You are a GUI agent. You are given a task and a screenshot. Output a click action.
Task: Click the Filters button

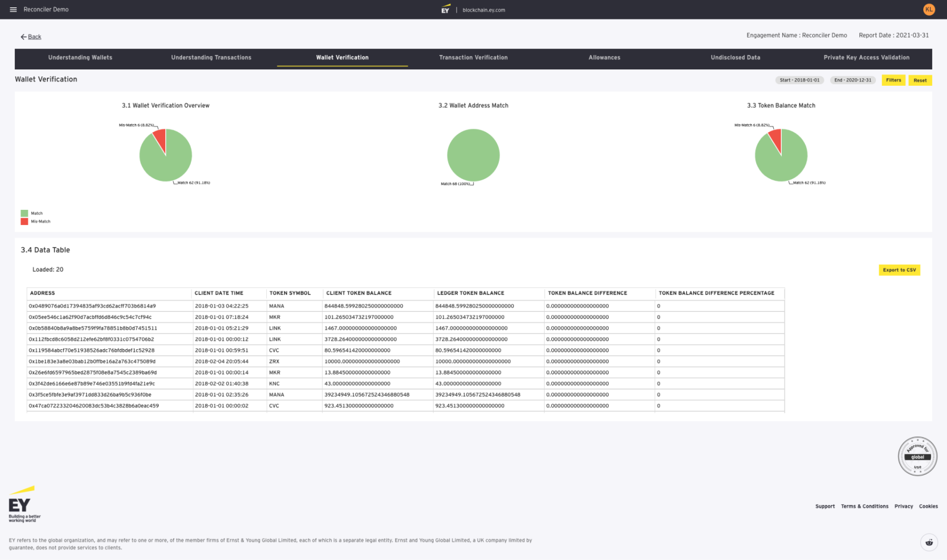coord(893,80)
